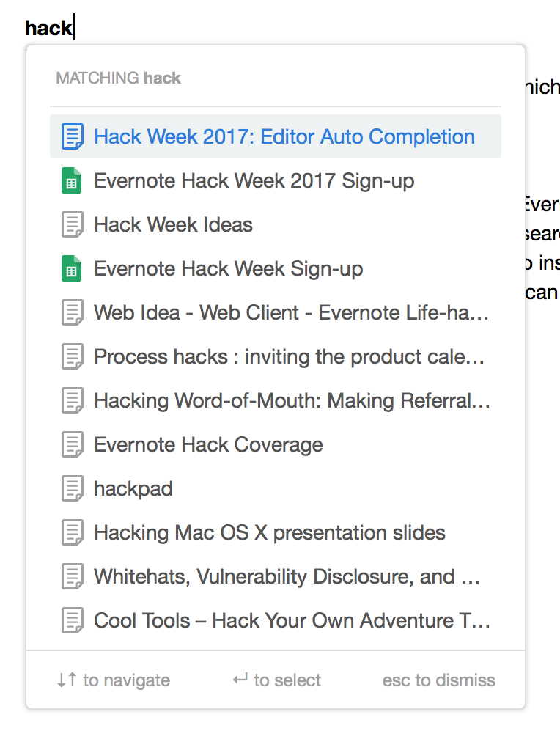560x742 pixels.
Task: Choose the Evernote Hack Week 2017 Sign-up suggestion
Action: click(254, 180)
